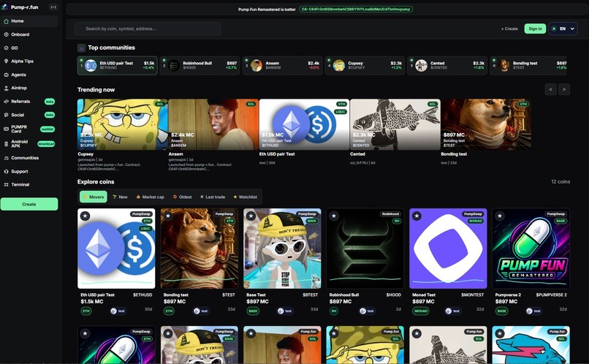Open GO in the sidebar
The height and width of the screenshot is (364, 589).
coord(29,48)
